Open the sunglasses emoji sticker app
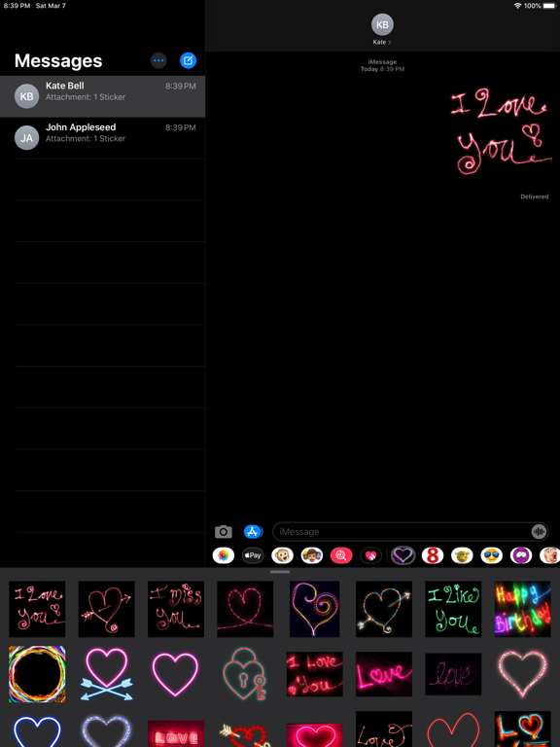The width and height of the screenshot is (560, 747). tap(491, 555)
